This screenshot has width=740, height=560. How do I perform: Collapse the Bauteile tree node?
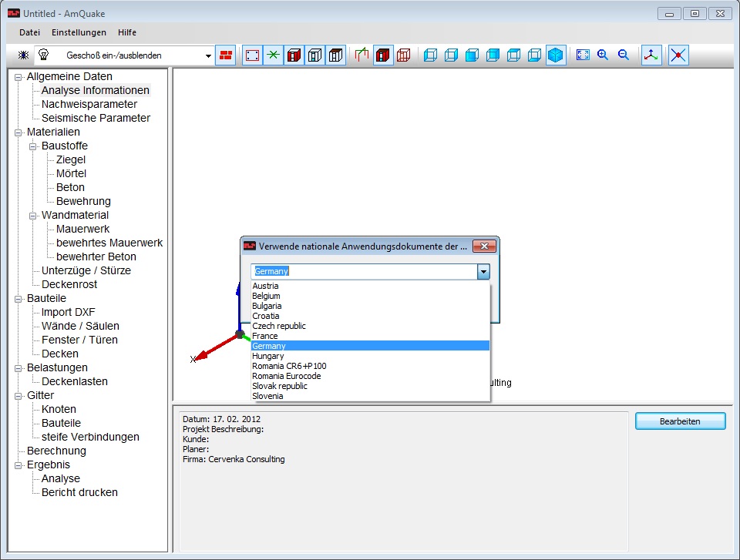tap(18, 299)
